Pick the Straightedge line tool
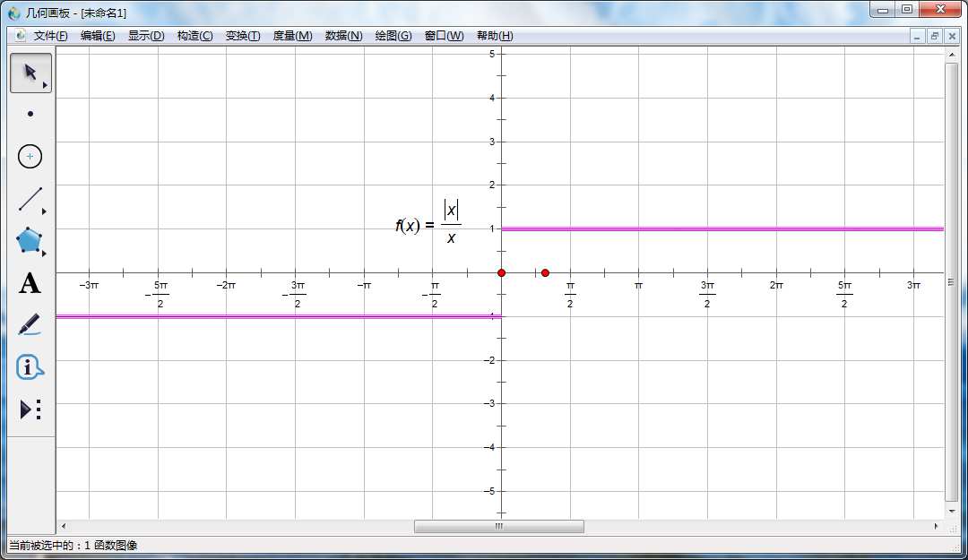 click(30, 199)
